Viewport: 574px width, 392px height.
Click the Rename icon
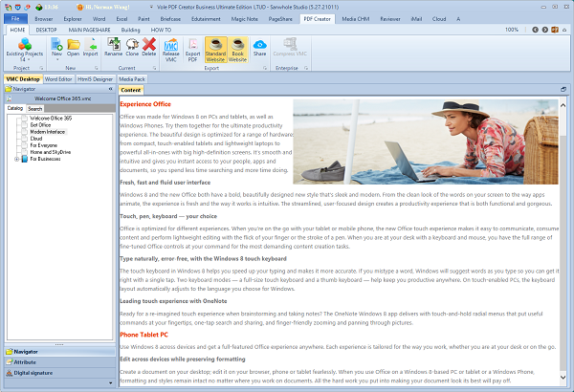pyautogui.click(x=113, y=49)
